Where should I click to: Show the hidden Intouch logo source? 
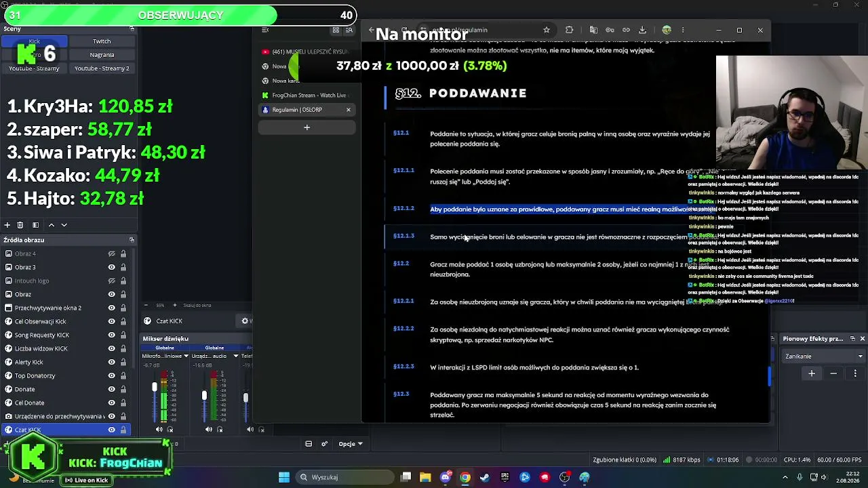coord(111,281)
